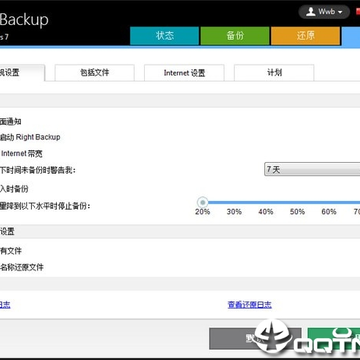The height and width of the screenshot is (360, 360).
Task: Expand the 7 天 warning period dropdown
Action: coord(312,169)
